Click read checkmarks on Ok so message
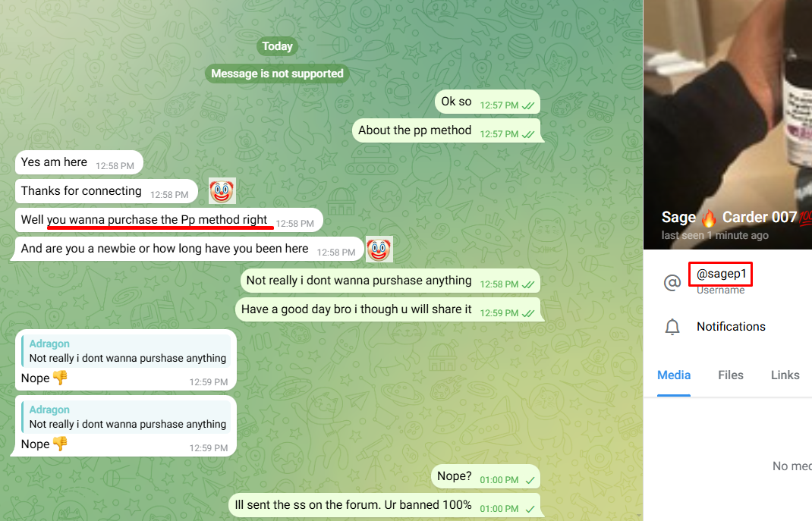 pos(528,105)
